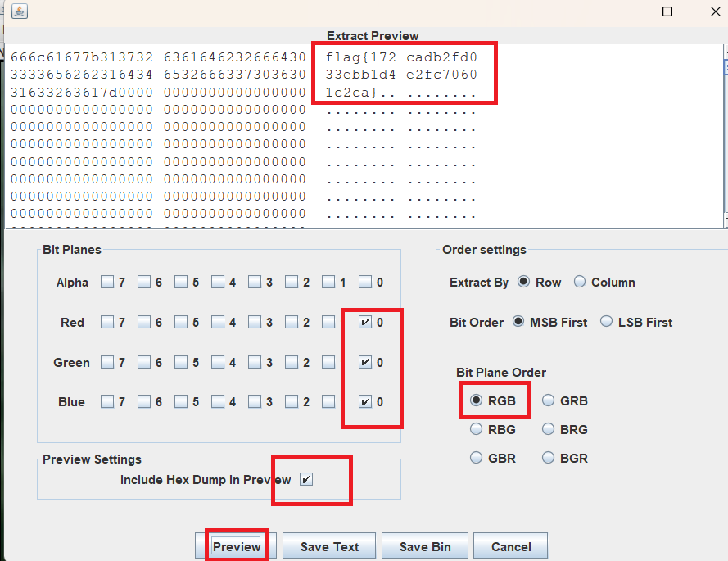
Task: Minimize the extract window
Action: [620, 11]
